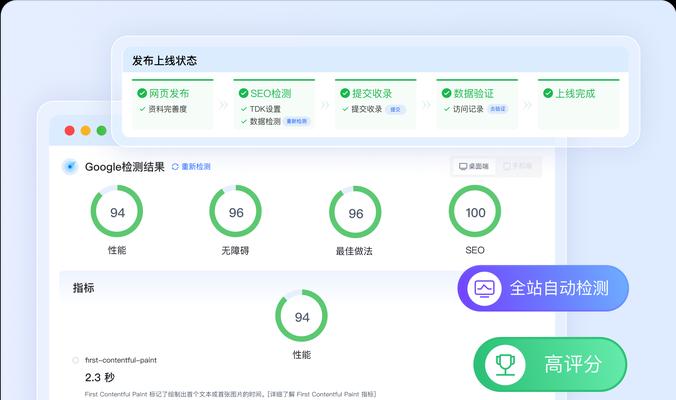Click the 全站自动检测 purple button
The height and width of the screenshot is (400, 676).
tap(543, 288)
